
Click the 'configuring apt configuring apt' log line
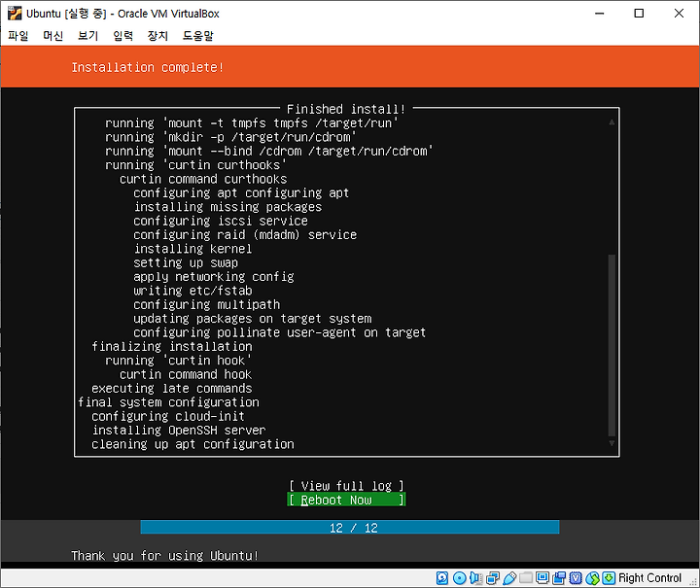point(241,193)
